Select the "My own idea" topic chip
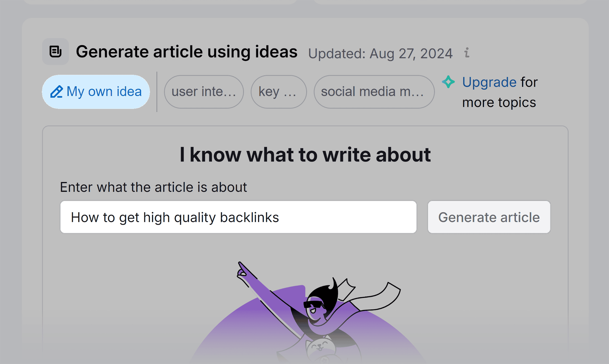Image resolution: width=609 pixels, height=364 pixels. tap(96, 91)
